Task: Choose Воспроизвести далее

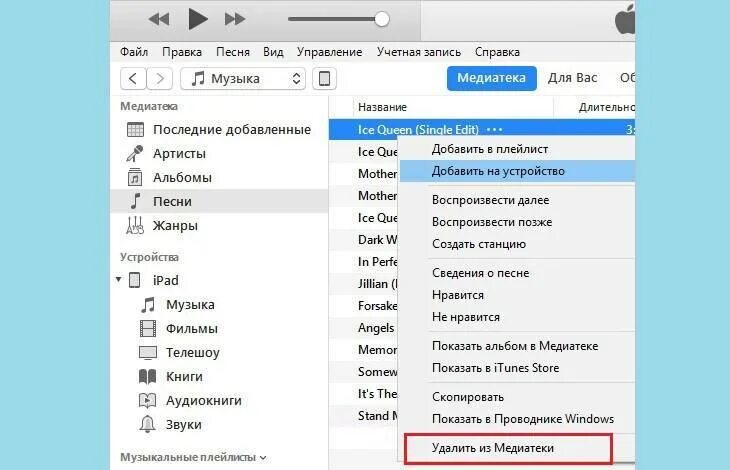Action: (490, 200)
